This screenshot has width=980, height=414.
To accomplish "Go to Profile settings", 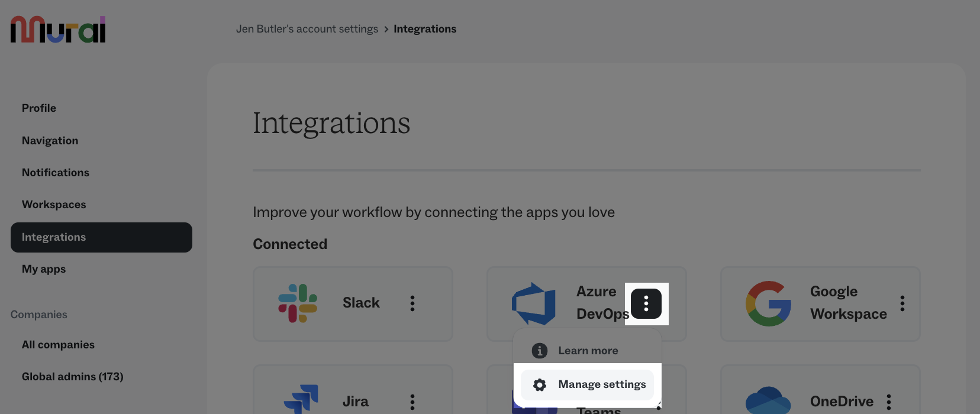I will click(39, 108).
